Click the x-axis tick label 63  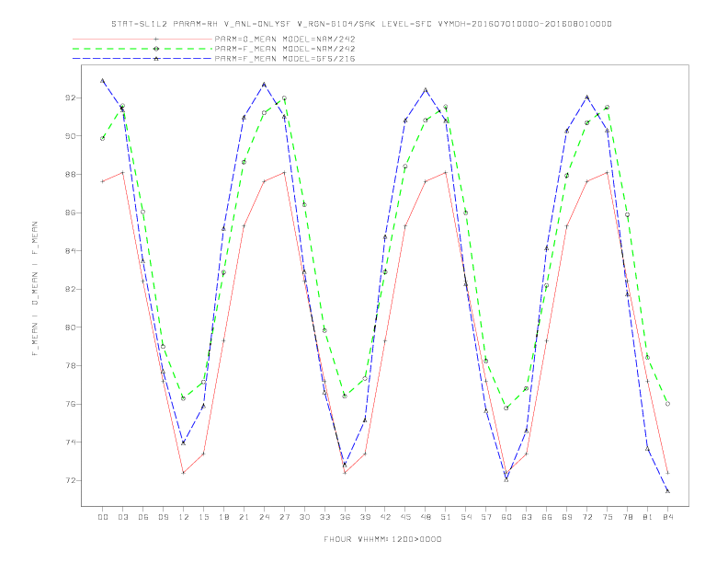coord(527,517)
